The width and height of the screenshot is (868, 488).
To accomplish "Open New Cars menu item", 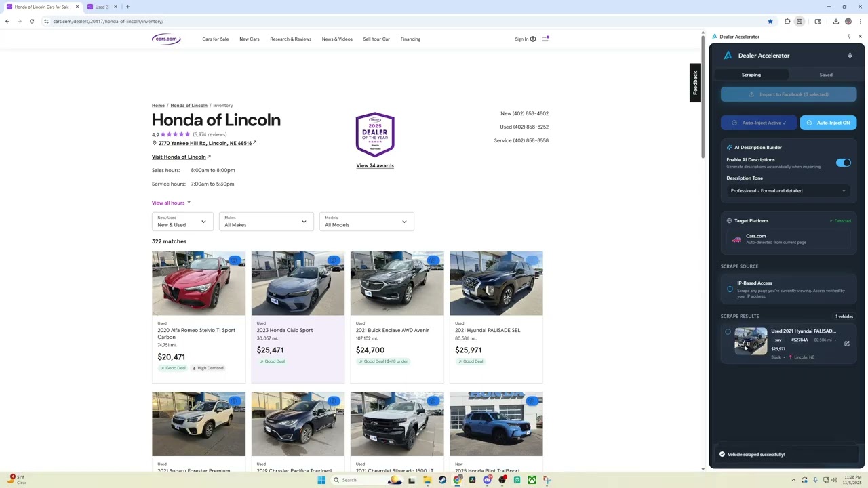I will [249, 39].
